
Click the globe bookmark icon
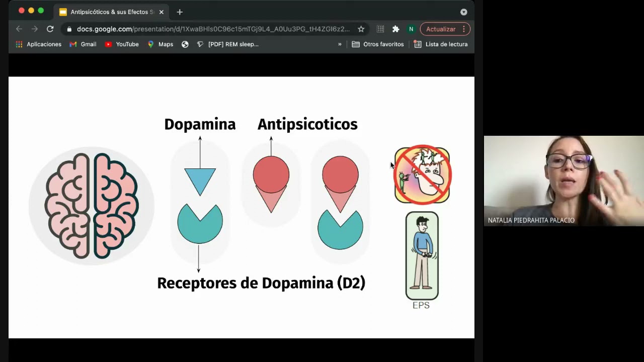(185, 44)
